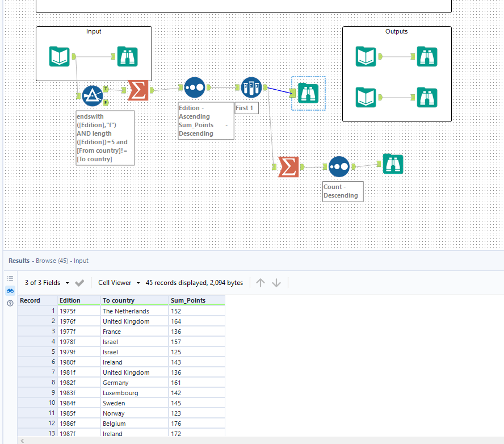Screen dimensions: 504x444
Task: Click the Results panel title
Action: [19, 261]
